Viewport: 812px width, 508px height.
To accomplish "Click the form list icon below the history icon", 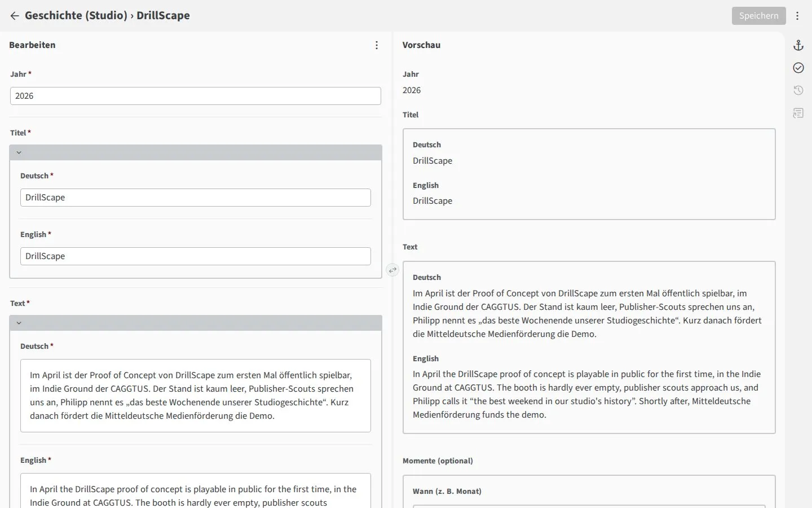I will coord(798,113).
